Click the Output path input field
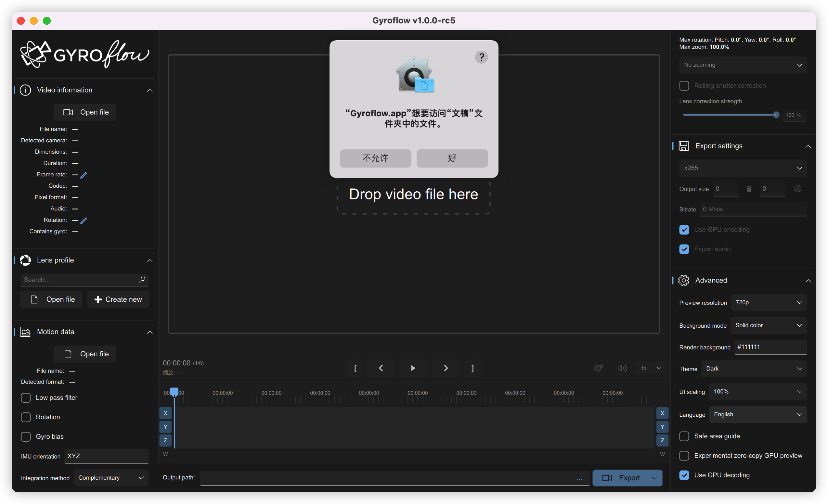 click(386, 478)
